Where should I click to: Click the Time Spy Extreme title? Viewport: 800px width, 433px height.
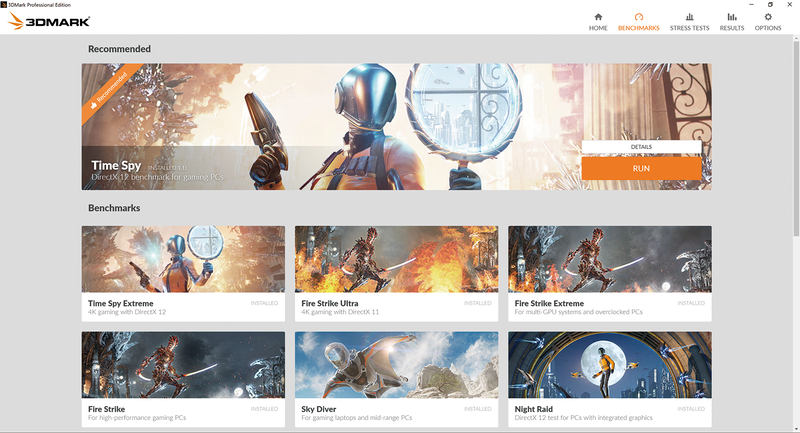point(120,303)
